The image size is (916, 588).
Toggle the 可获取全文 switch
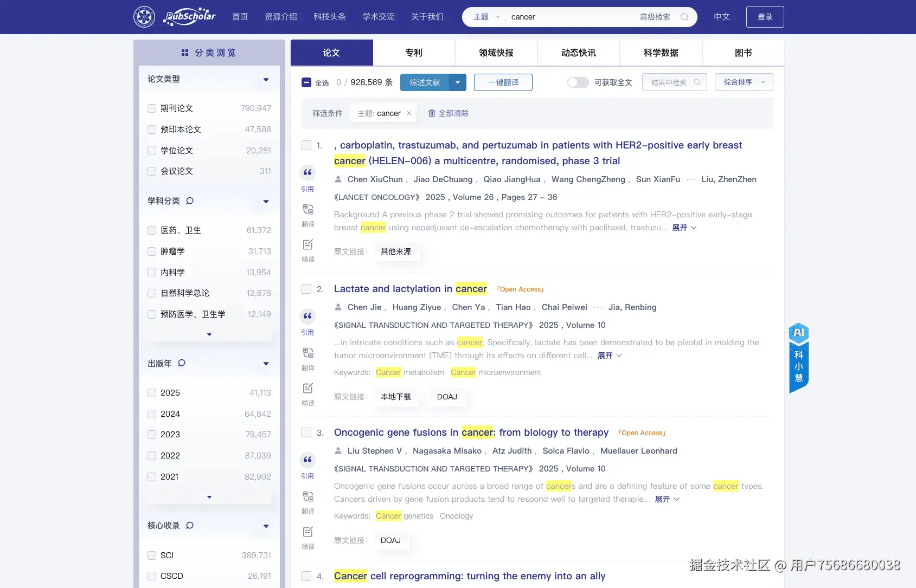(x=578, y=82)
